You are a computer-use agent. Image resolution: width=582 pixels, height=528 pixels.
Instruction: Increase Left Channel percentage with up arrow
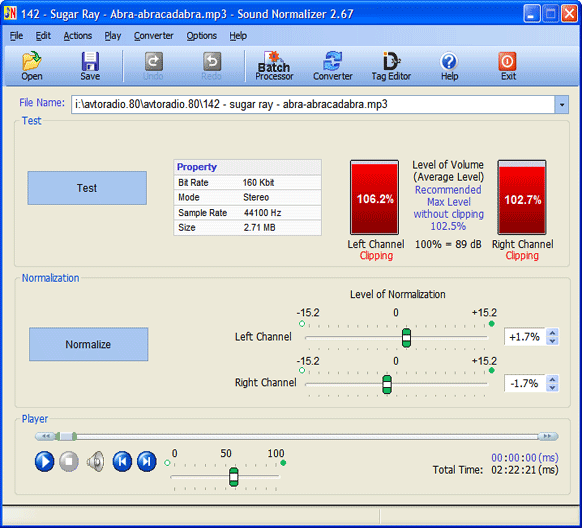click(553, 332)
